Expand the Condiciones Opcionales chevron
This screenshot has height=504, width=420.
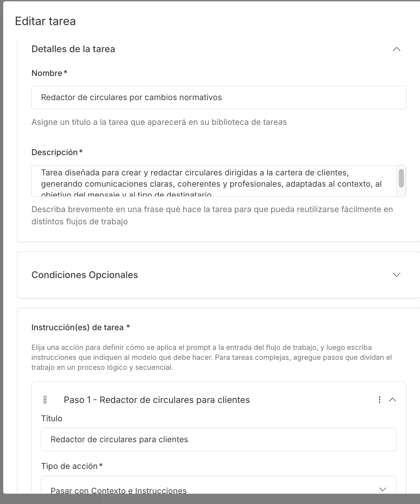pyautogui.click(x=396, y=275)
